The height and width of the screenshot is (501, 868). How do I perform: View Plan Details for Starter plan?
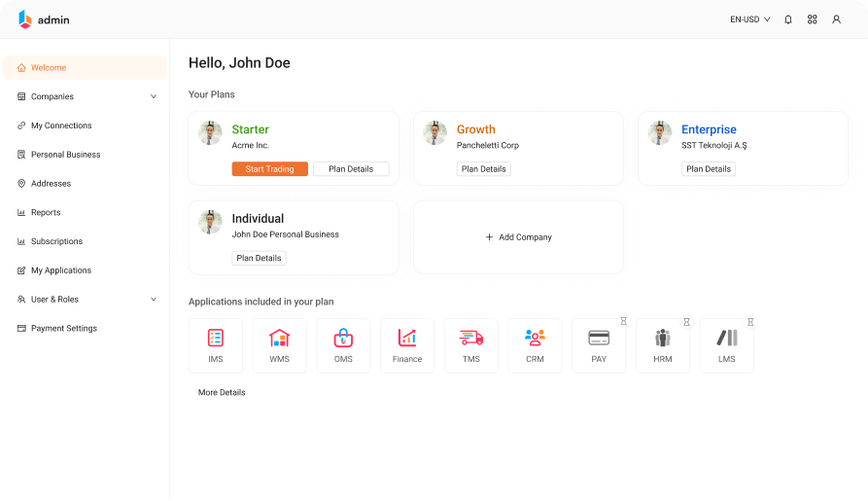pos(351,169)
